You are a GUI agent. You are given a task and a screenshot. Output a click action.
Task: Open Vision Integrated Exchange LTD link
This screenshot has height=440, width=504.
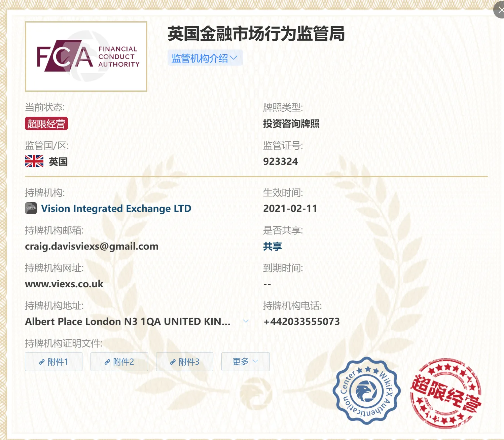click(116, 209)
